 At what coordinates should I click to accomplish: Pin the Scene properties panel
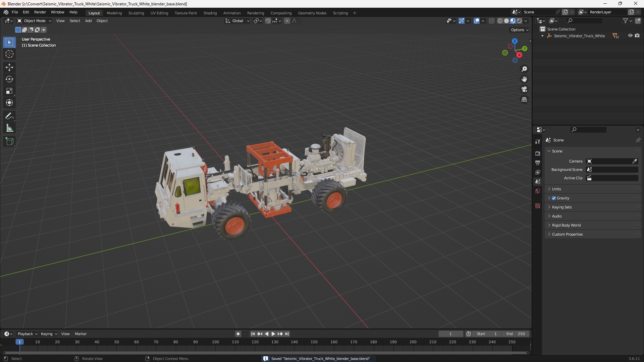(x=638, y=140)
